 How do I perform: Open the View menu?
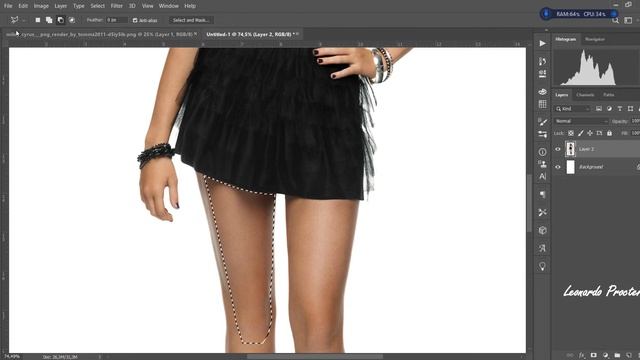coord(148,6)
